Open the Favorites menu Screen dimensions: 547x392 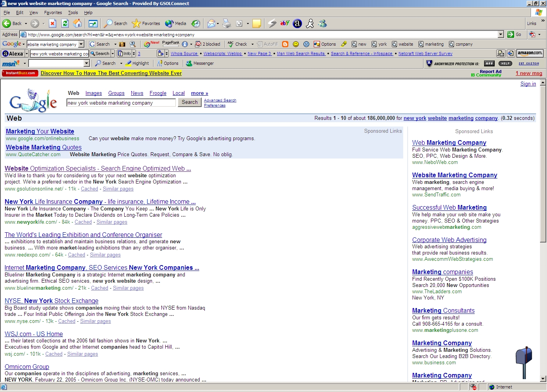pyautogui.click(x=53, y=12)
